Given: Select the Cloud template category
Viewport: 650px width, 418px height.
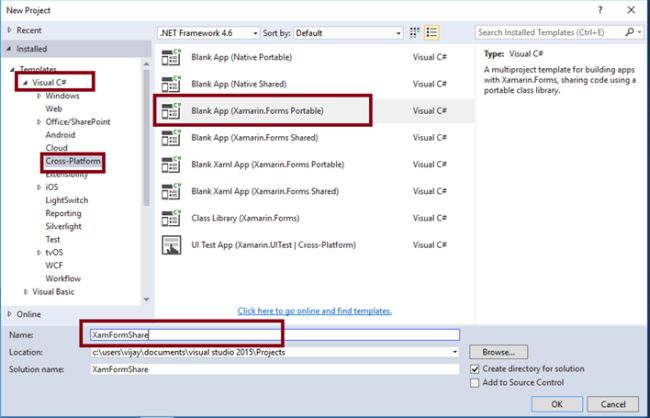Looking at the screenshot, I should pyautogui.click(x=56, y=148).
